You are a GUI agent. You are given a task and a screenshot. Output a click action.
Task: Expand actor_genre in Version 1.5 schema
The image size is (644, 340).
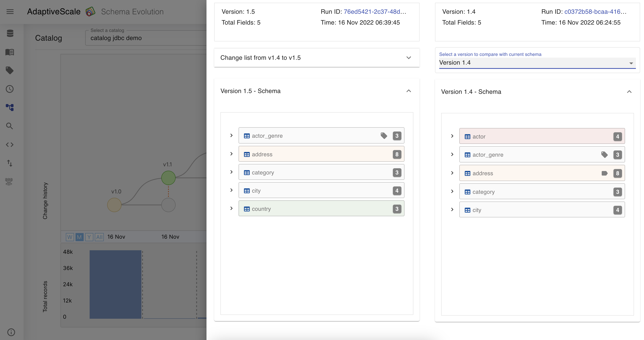[x=231, y=135]
